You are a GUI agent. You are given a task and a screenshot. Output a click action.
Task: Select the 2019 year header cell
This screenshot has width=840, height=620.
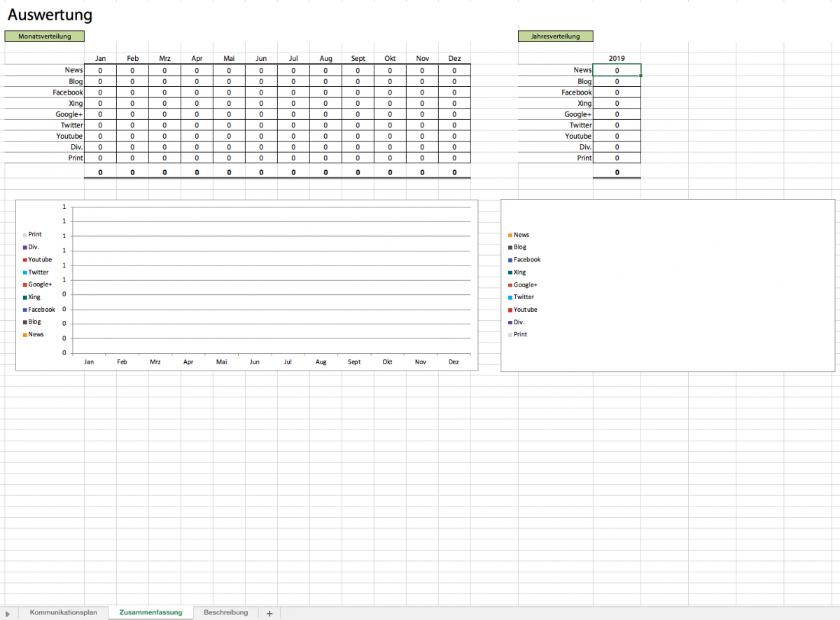coord(617,59)
